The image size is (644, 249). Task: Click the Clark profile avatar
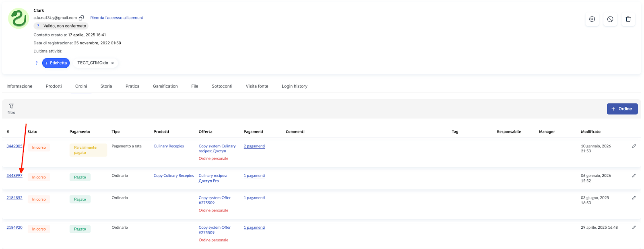pyautogui.click(x=19, y=19)
